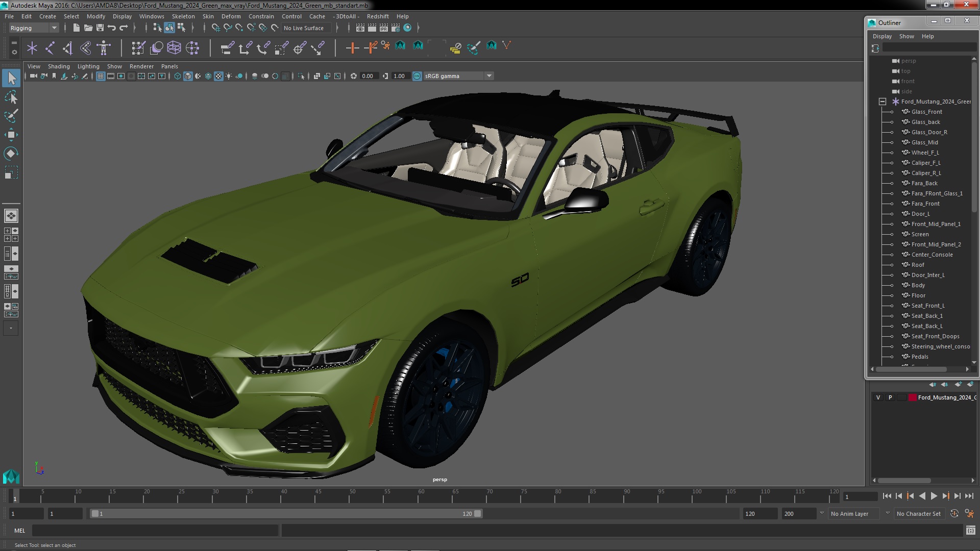
Task: Pick the Rotate tool in the toolbox
Action: pos(11,154)
